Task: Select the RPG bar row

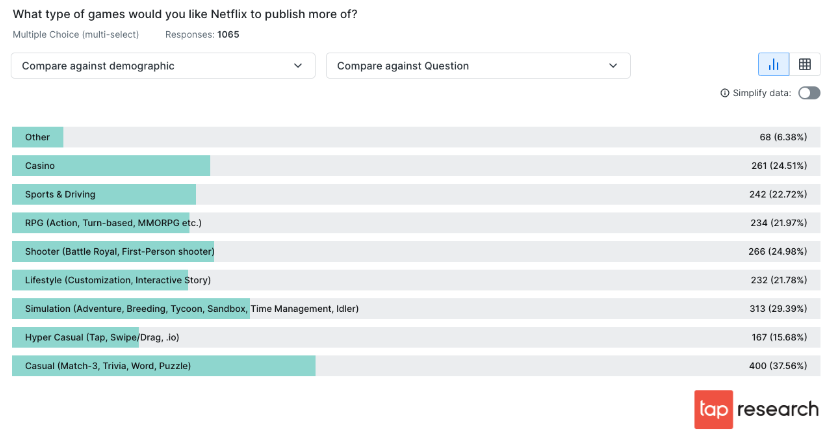Action: click(x=416, y=223)
